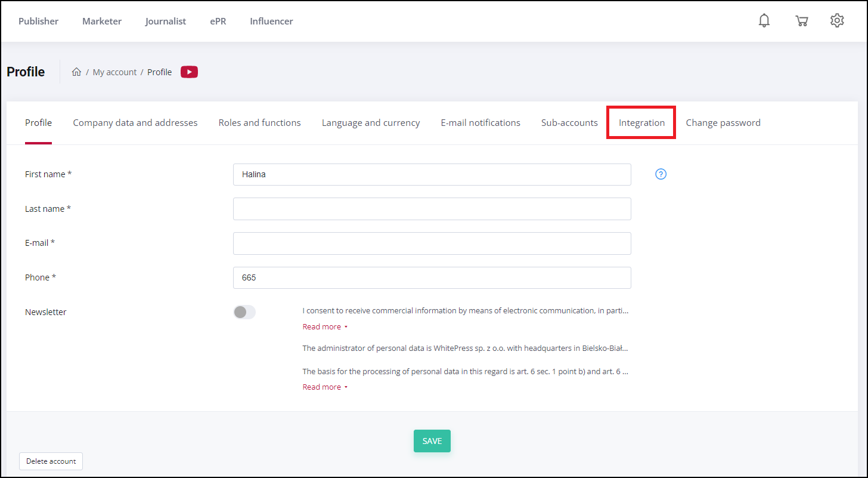Open the Sub-accounts tab

(569, 123)
